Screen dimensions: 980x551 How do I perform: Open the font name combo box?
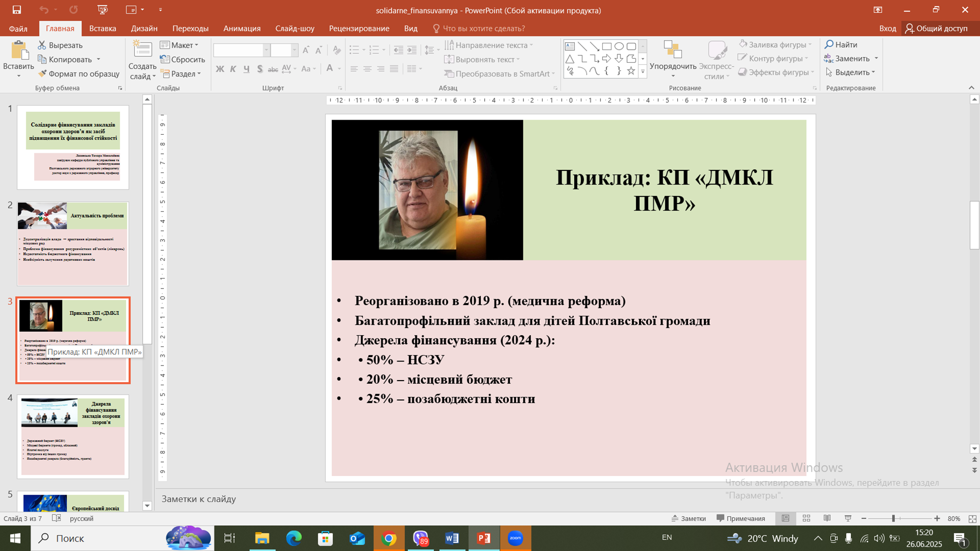point(241,50)
